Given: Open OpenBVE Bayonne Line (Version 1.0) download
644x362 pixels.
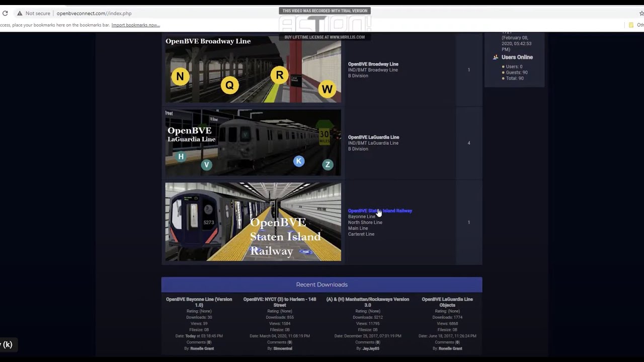Looking at the screenshot, I should coord(199,302).
